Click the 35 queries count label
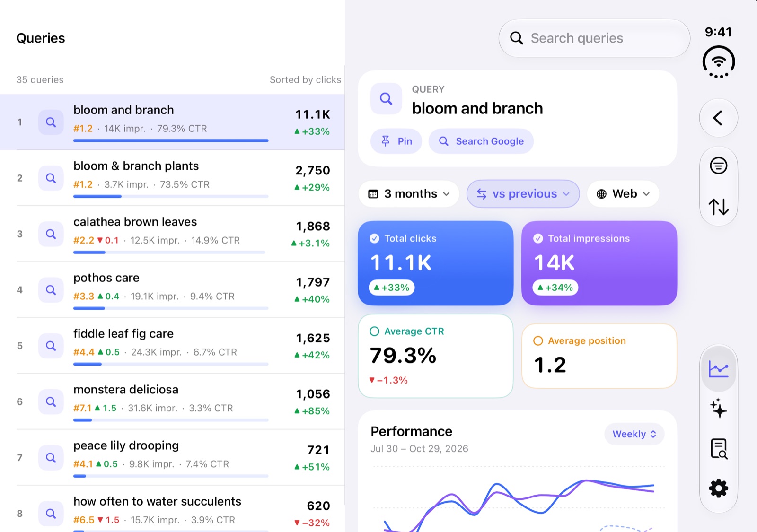757x532 pixels. (40, 80)
